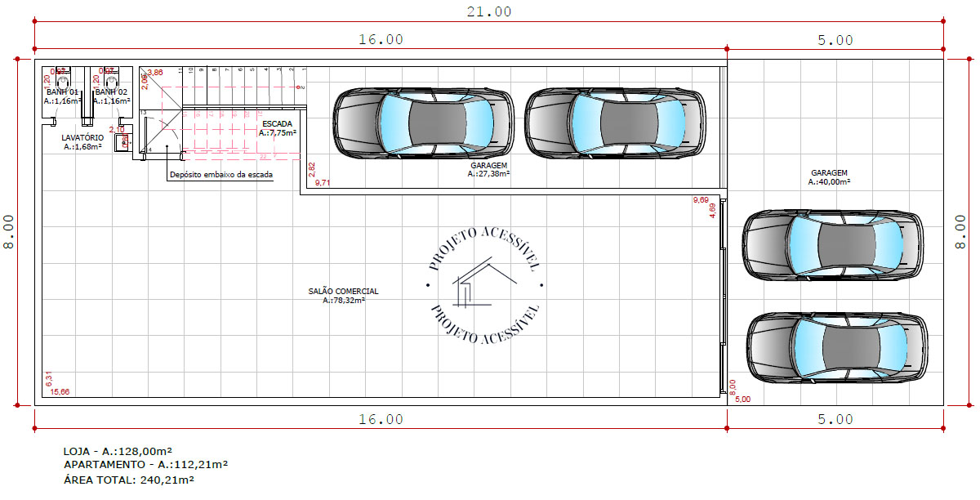Image resolution: width=980 pixels, height=500 pixels.
Task: Click the 'APARTAMENTO - A.:112,21m²' summary line
Action: point(145,464)
